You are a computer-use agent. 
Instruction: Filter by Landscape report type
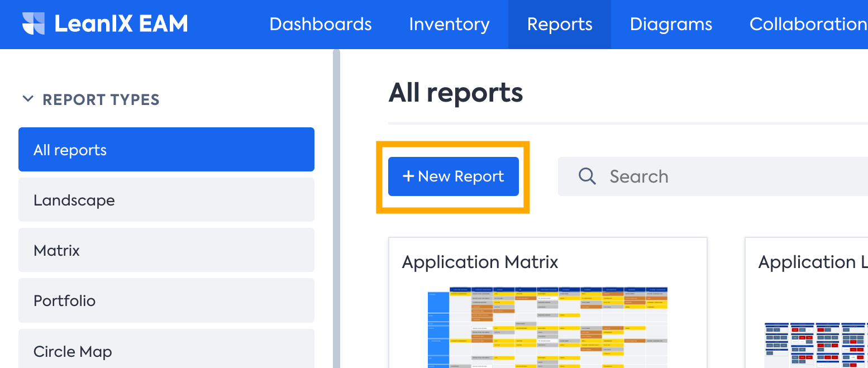pyautogui.click(x=166, y=200)
